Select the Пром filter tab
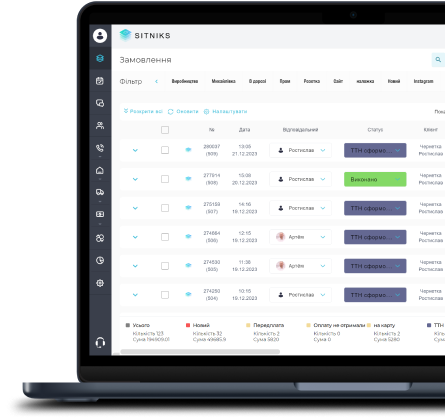445x418 pixels. point(285,81)
